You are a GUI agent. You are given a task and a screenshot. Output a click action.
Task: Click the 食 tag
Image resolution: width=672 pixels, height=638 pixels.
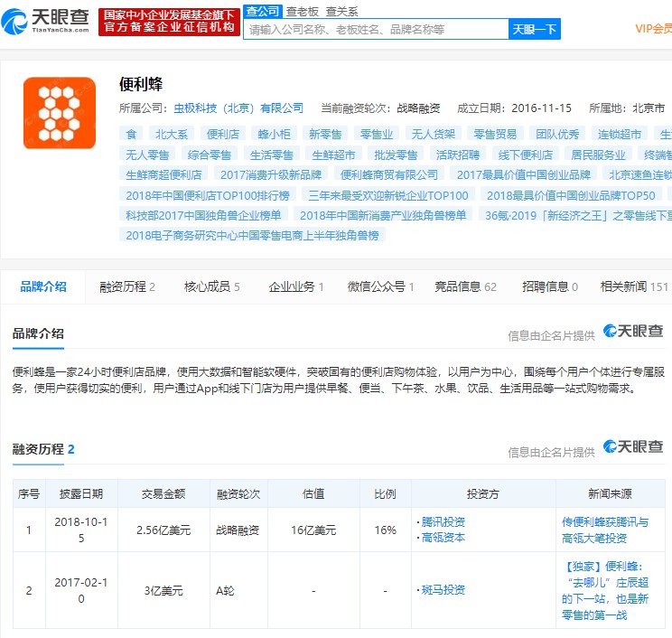coord(131,135)
